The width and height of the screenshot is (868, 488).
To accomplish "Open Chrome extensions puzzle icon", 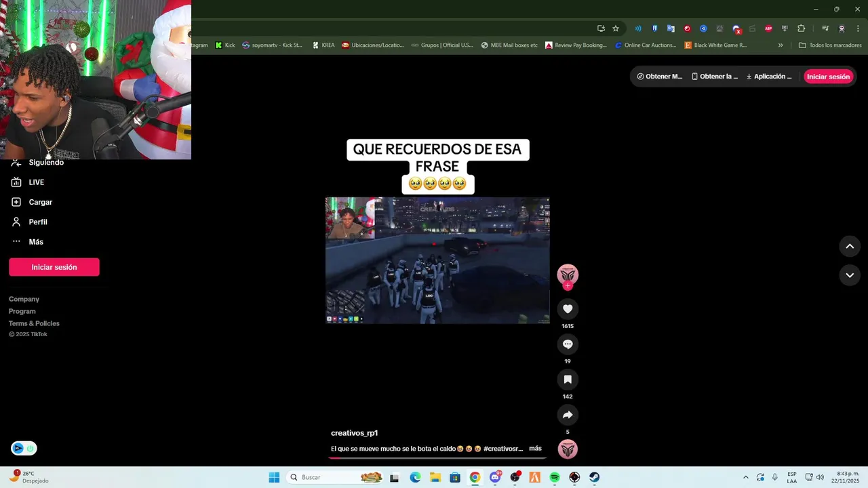I will pyautogui.click(x=801, y=28).
